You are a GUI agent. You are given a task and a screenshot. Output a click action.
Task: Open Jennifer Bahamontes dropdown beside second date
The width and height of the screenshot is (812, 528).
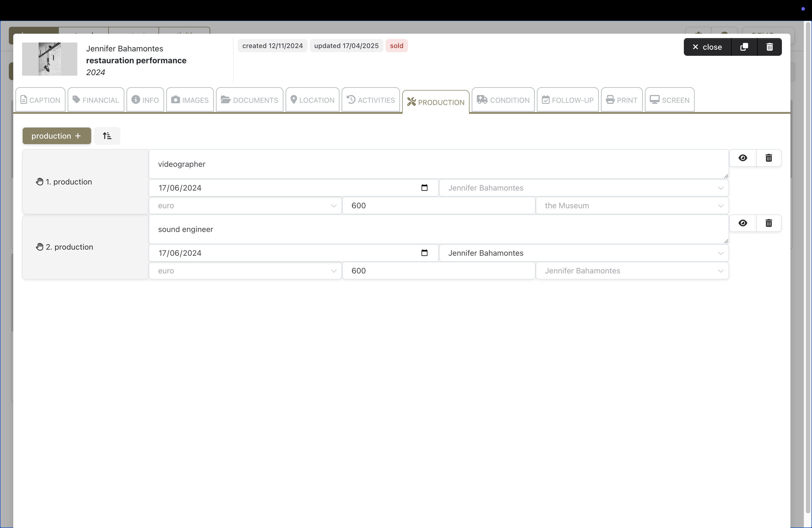(x=583, y=253)
